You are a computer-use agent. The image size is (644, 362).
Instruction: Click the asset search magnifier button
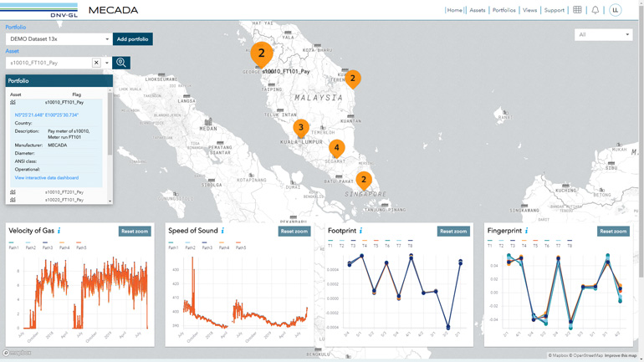point(121,63)
